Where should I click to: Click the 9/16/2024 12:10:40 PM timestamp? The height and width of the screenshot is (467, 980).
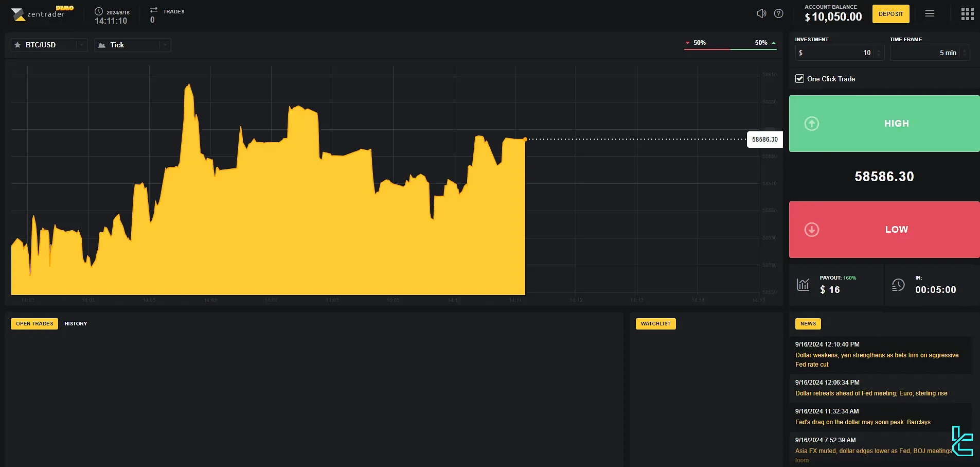click(x=827, y=344)
